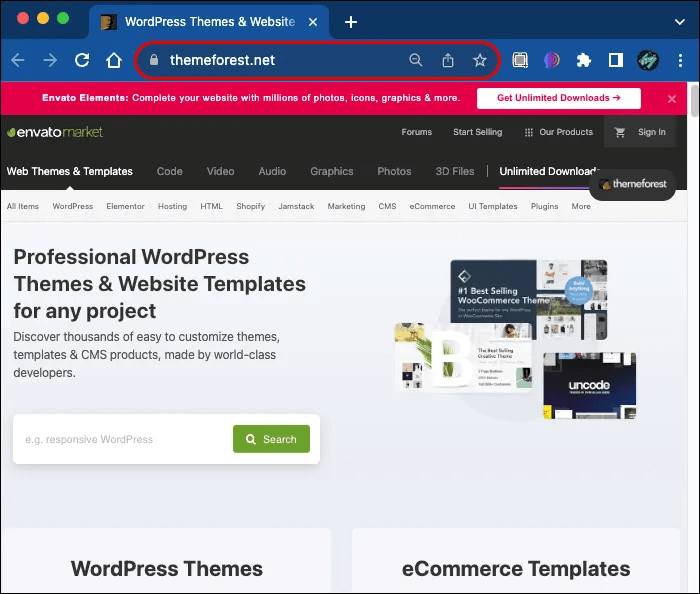Click the green Search button

pos(271,439)
